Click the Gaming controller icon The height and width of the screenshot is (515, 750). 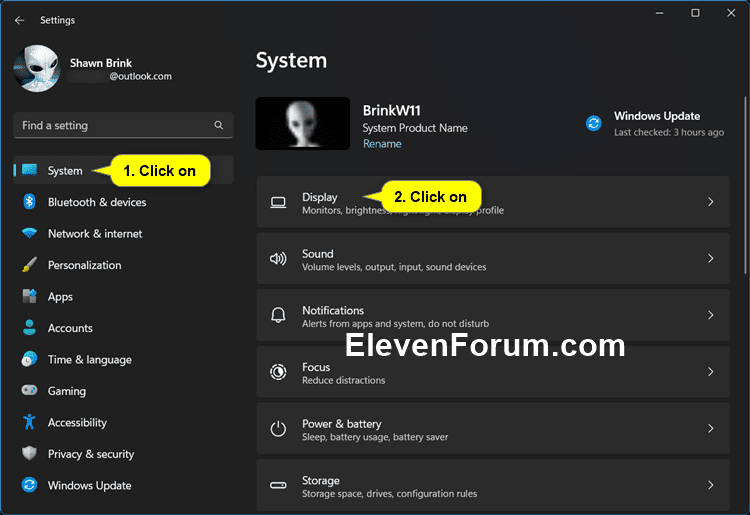click(30, 390)
